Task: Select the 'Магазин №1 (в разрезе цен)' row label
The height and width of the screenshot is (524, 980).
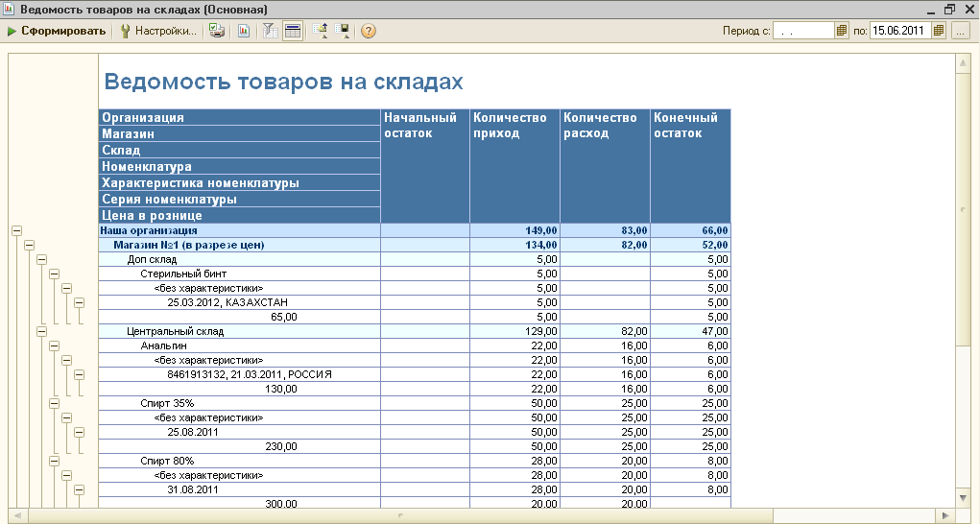Action: click(189, 245)
